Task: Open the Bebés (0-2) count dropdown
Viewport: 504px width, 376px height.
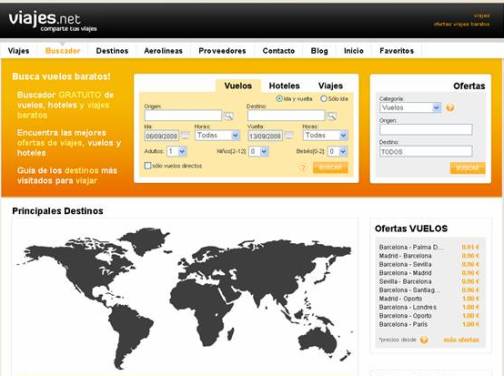Action: click(338, 152)
